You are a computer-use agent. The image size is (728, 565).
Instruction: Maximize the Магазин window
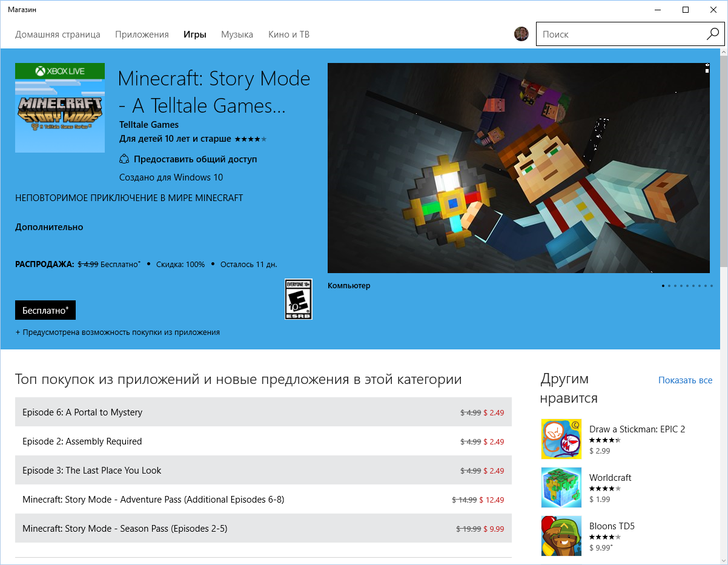tap(686, 10)
